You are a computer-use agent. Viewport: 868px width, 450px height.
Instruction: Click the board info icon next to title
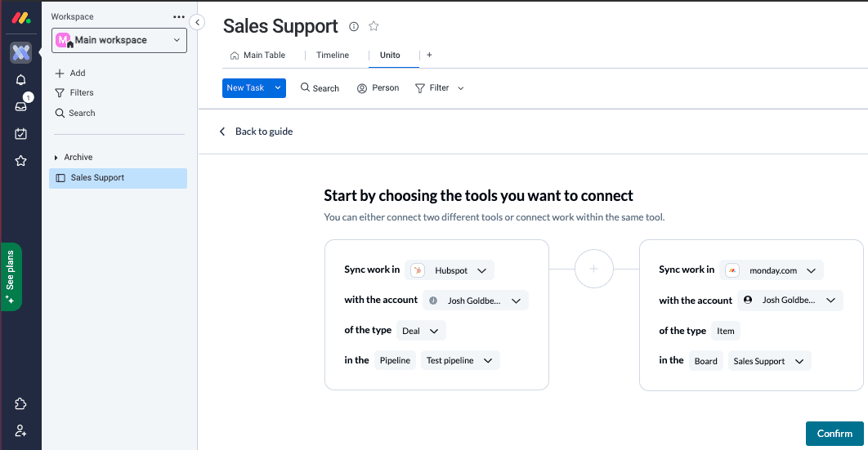pos(354,26)
